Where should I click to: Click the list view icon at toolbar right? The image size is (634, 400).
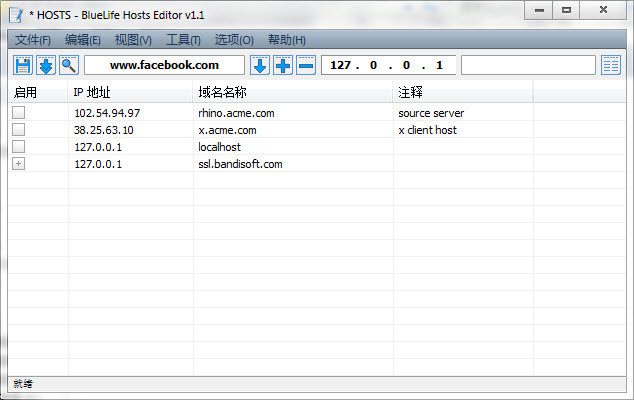click(611, 65)
